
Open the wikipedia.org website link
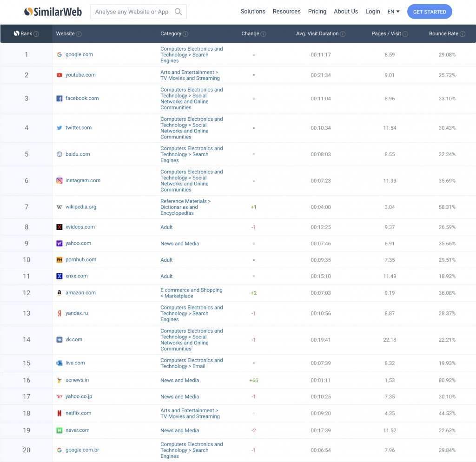81,207
